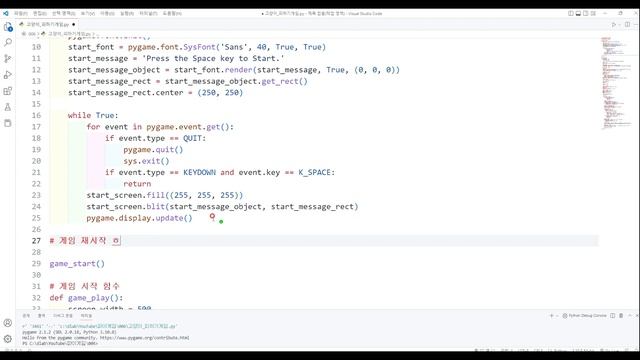Open the Testing flask view
The width and height of the screenshot is (640, 360).
(8, 107)
